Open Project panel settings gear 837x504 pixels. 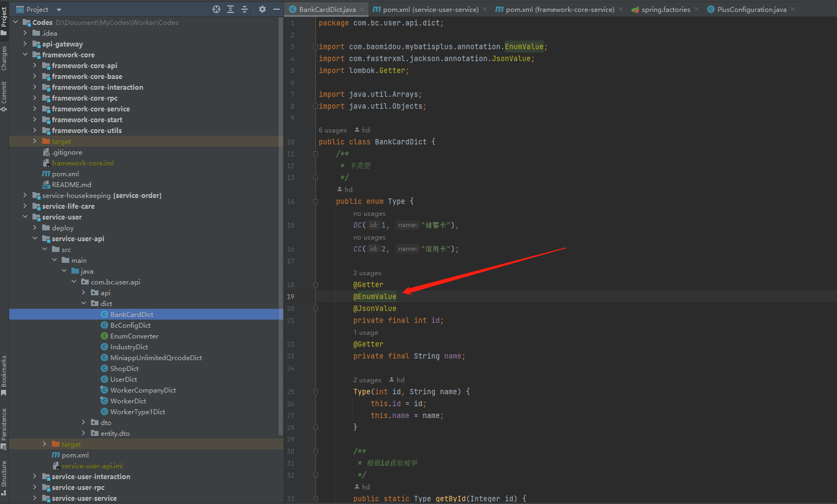tap(262, 9)
